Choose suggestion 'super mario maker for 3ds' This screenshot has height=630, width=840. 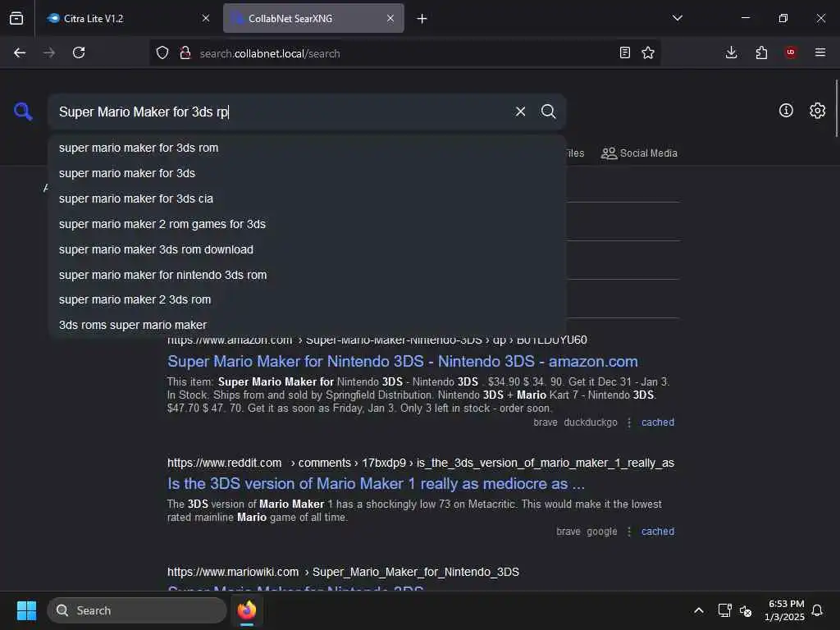coord(307,173)
